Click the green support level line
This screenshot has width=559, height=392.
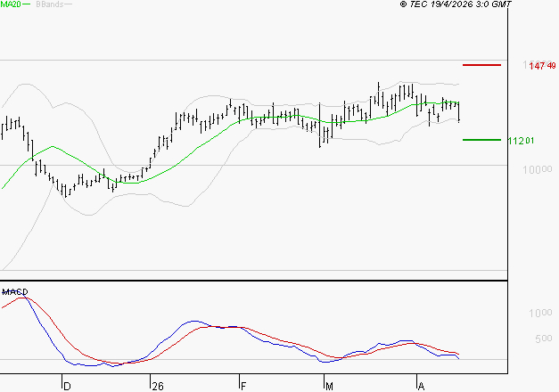481,140
